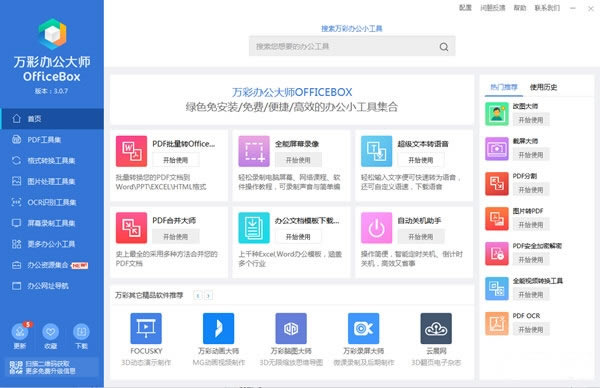
Task: Open 更多办公小工具 in the sidebar
Action: tap(52, 244)
